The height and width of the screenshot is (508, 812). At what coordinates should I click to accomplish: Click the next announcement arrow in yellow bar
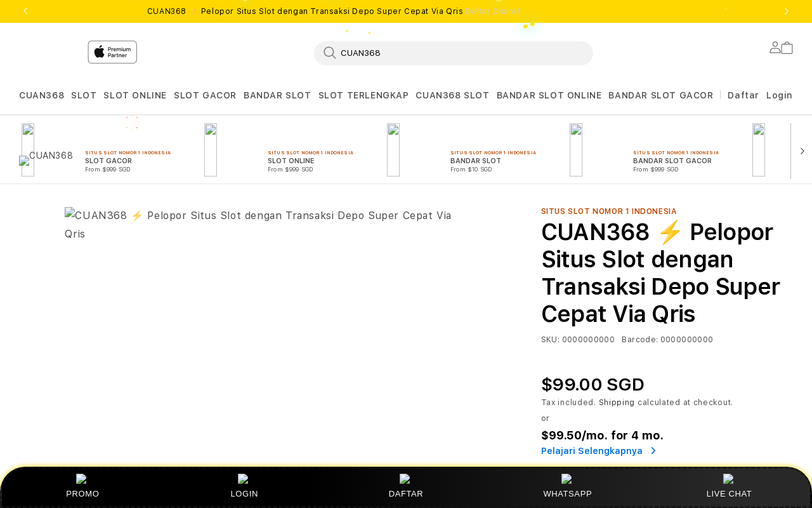[x=787, y=11]
